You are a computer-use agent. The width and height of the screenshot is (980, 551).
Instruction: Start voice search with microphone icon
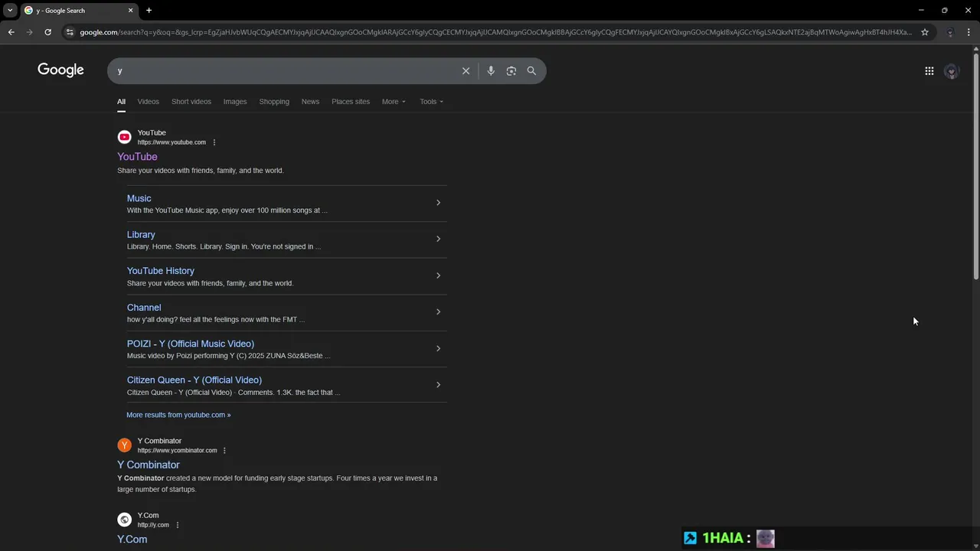point(491,71)
